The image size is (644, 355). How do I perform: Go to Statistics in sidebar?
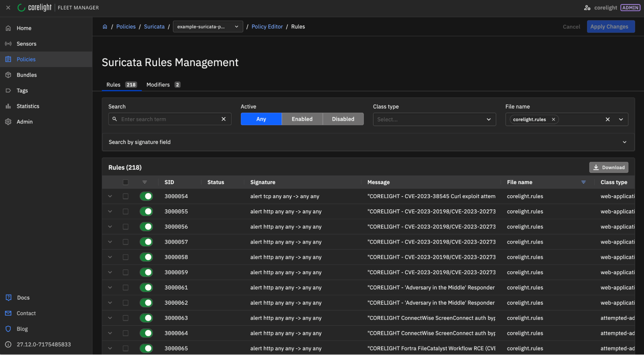28,106
